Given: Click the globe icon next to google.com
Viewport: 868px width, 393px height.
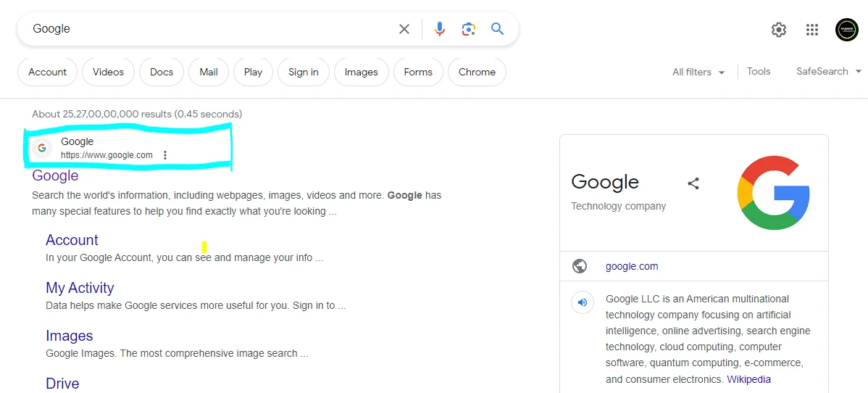Looking at the screenshot, I should pos(580,266).
